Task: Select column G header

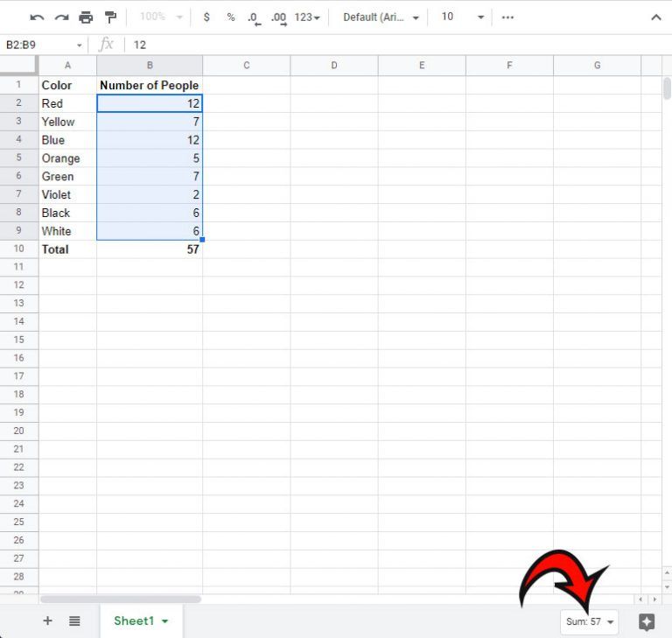Action: tap(598, 66)
